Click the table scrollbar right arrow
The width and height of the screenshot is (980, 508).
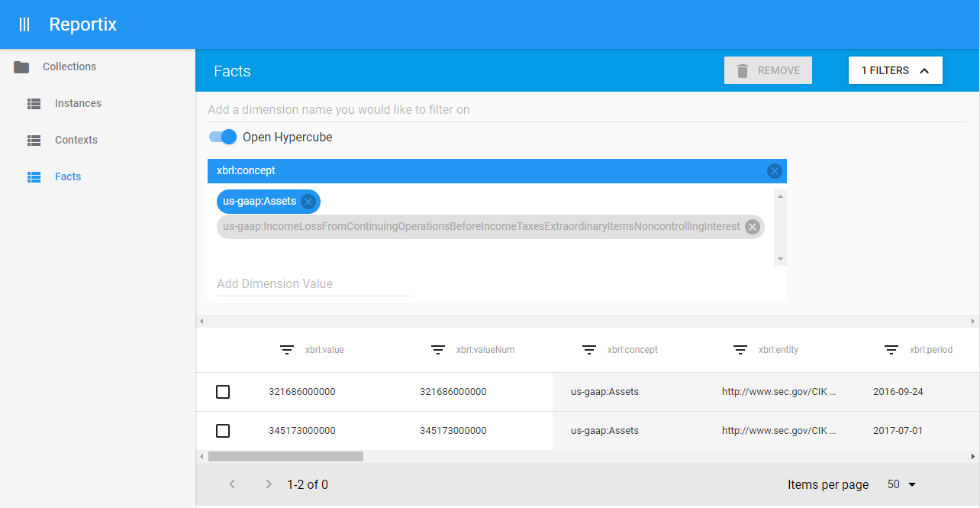click(973, 456)
